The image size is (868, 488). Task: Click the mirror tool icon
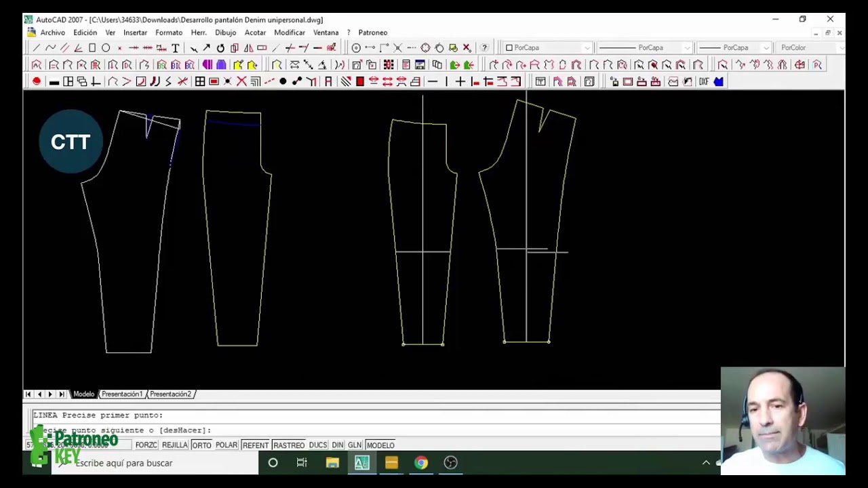coord(248,48)
